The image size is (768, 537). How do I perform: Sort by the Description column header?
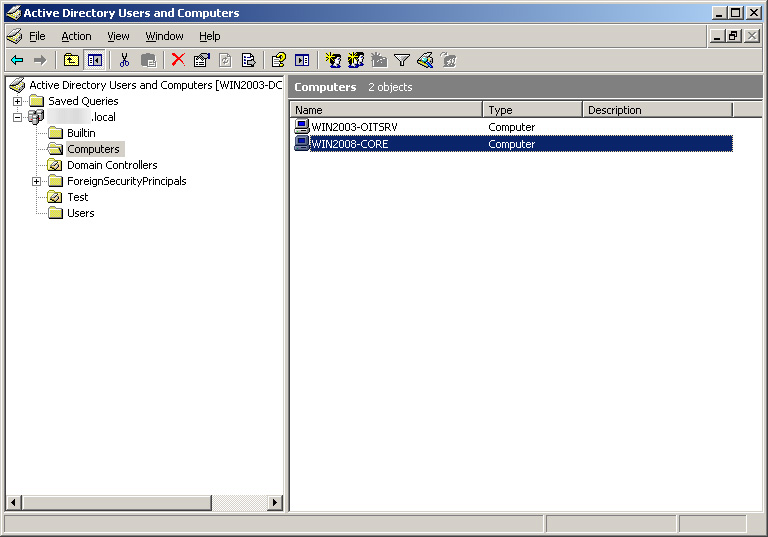pos(657,110)
